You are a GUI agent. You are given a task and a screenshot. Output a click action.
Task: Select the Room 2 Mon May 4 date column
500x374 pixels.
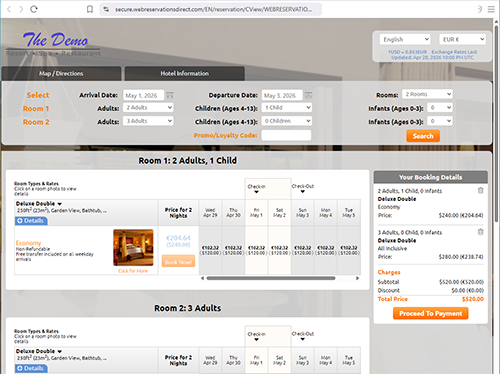coord(326,360)
